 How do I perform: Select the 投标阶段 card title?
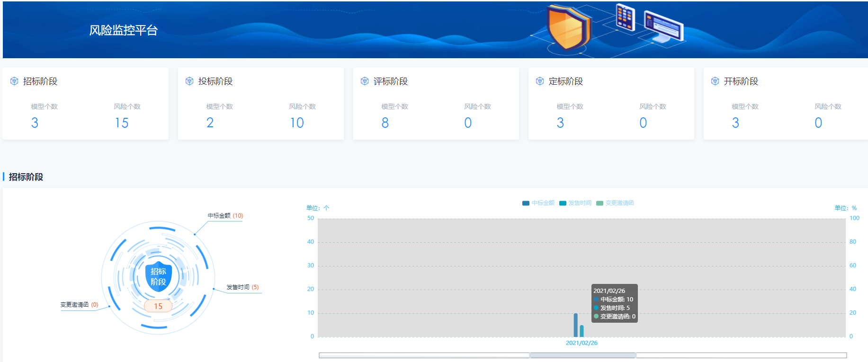pos(215,81)
